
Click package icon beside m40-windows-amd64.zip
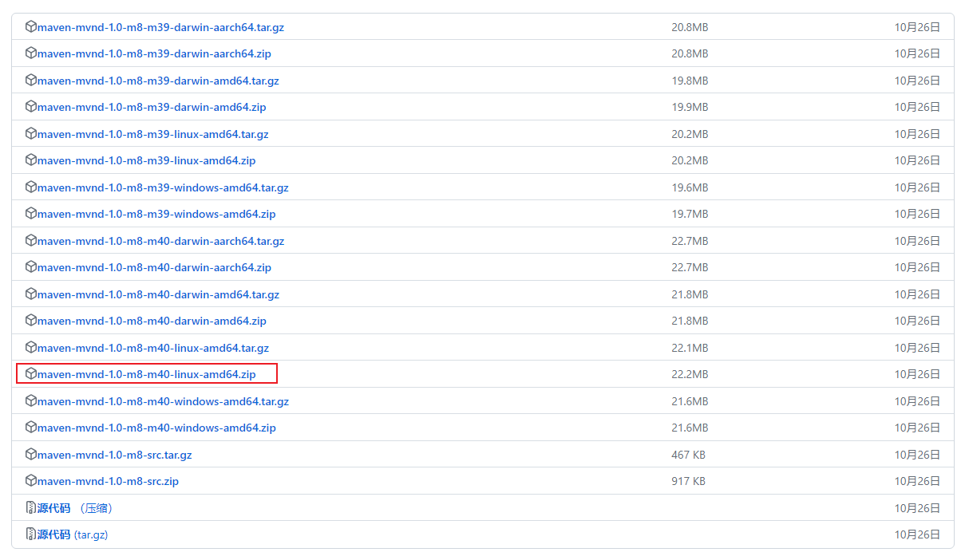pos(31,428)
